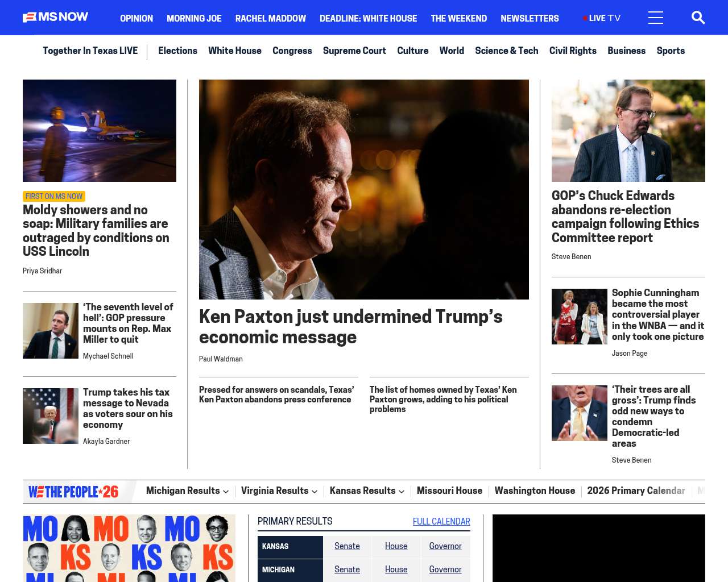728x582 pixels.
Task: View author Mychael Schnell
Action: pos(108,356)
